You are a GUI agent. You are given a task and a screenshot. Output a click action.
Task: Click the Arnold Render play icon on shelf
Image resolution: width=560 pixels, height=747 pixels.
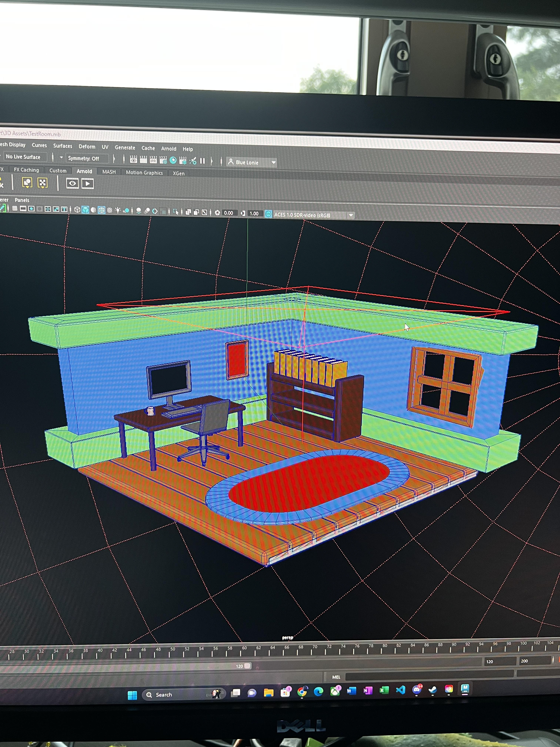88,184
